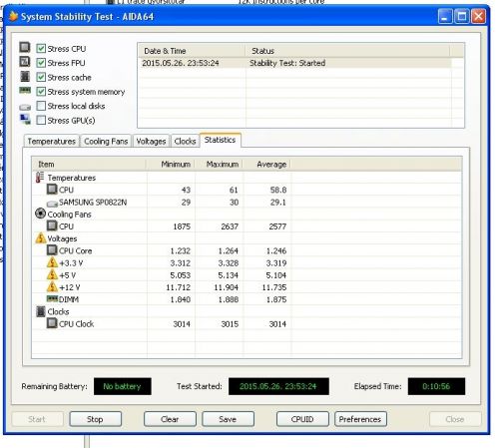The width and height of the screenshot is (499, 448).
Task: Click the Elapsed Time display 0:10:56
Action: click(436, 386)
